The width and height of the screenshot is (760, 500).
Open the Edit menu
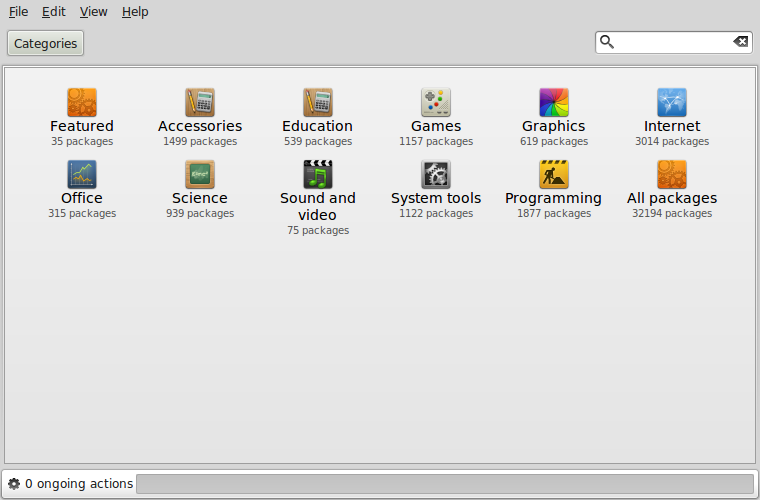tap(53, 12)
